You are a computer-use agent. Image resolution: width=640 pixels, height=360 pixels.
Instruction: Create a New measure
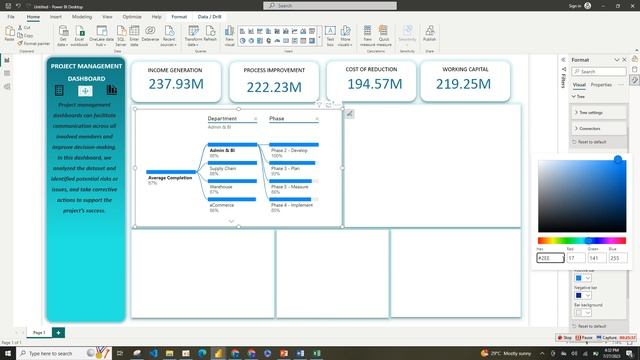[367, 36]
